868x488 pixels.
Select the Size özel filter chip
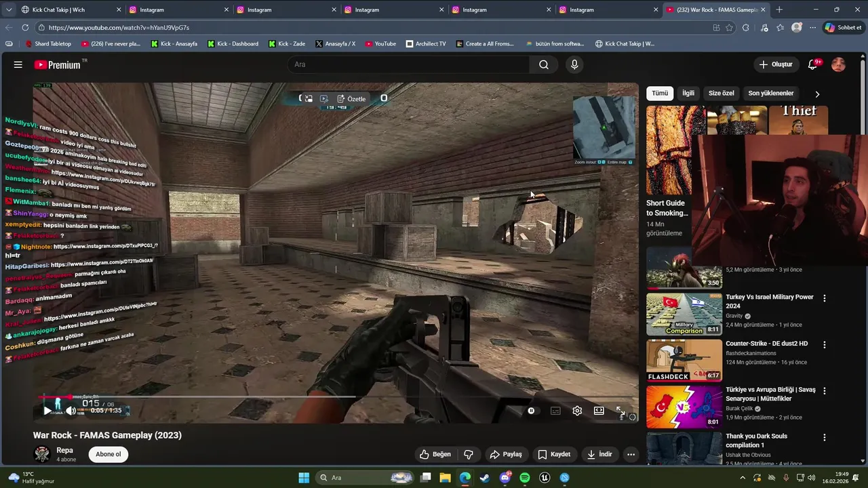pyautogui.click(x=722, y=94)
